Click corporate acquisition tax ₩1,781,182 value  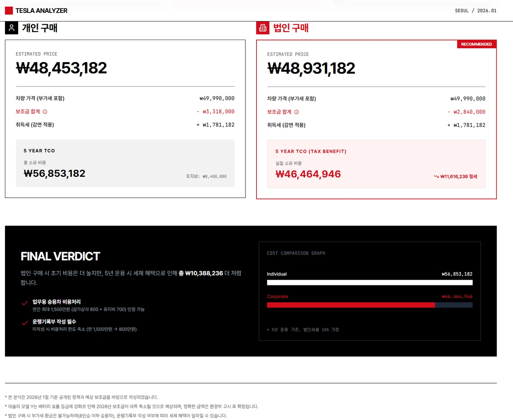click(x=466, y=125)
